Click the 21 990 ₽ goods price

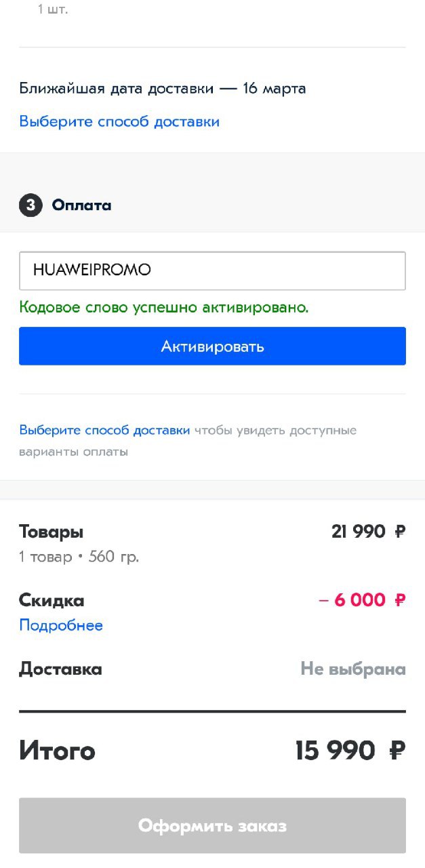pos(368,532)
